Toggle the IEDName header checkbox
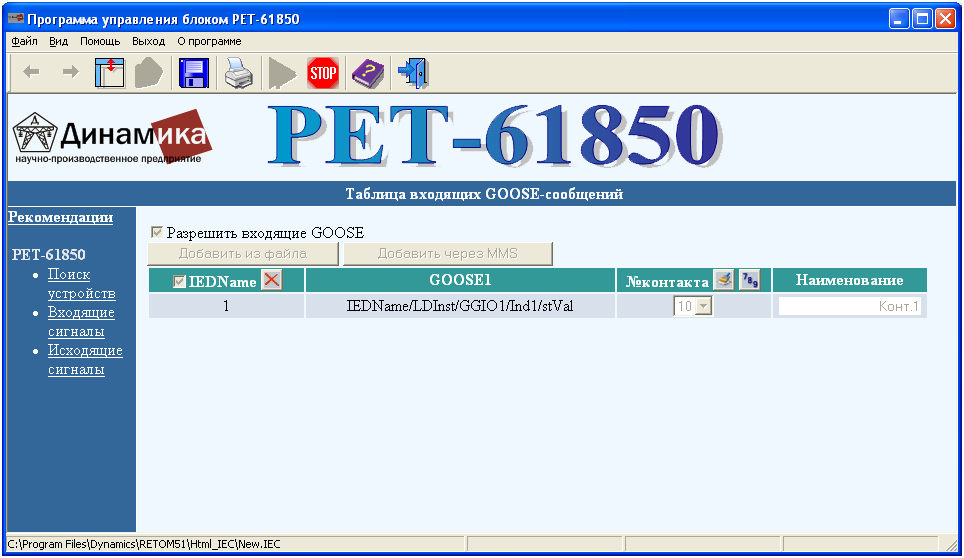Viewport: 964px width, 558px height. (179, 281)
